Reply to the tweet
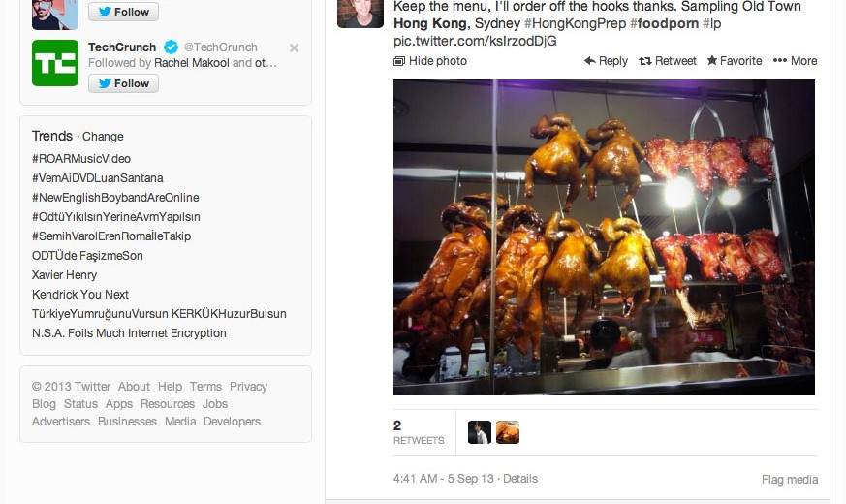The width and height of the screenshot is (846, 504). [606, 61]
